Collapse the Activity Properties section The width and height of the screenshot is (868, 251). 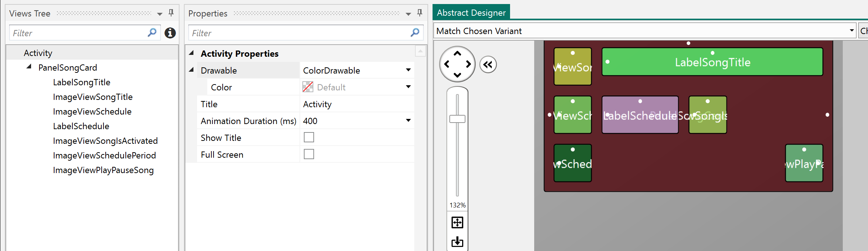[191, 53]
